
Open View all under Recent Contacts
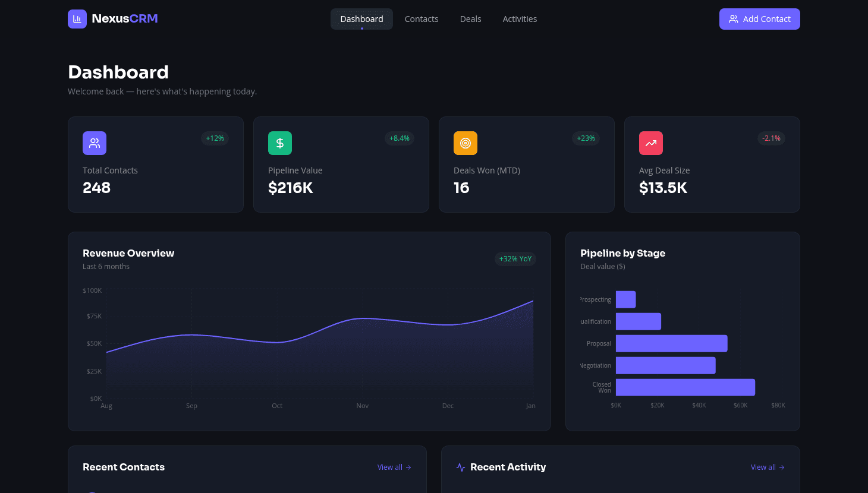tap(389, 467)
